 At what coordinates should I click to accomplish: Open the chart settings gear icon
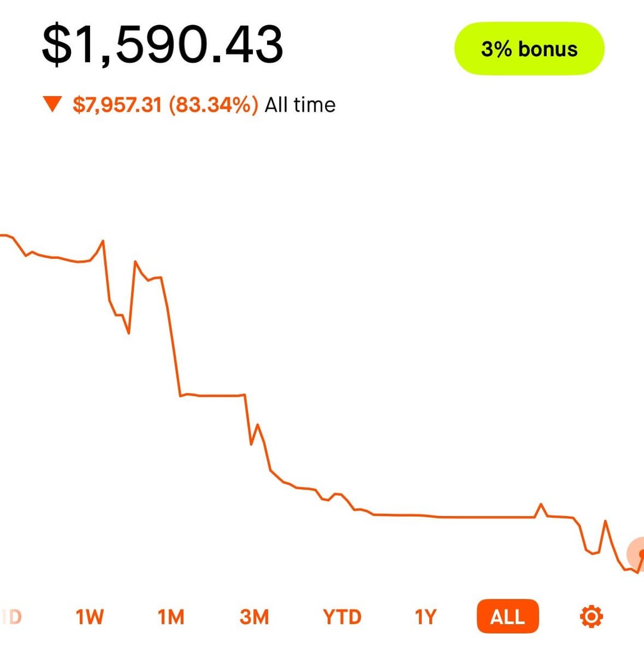click(592, 616)
